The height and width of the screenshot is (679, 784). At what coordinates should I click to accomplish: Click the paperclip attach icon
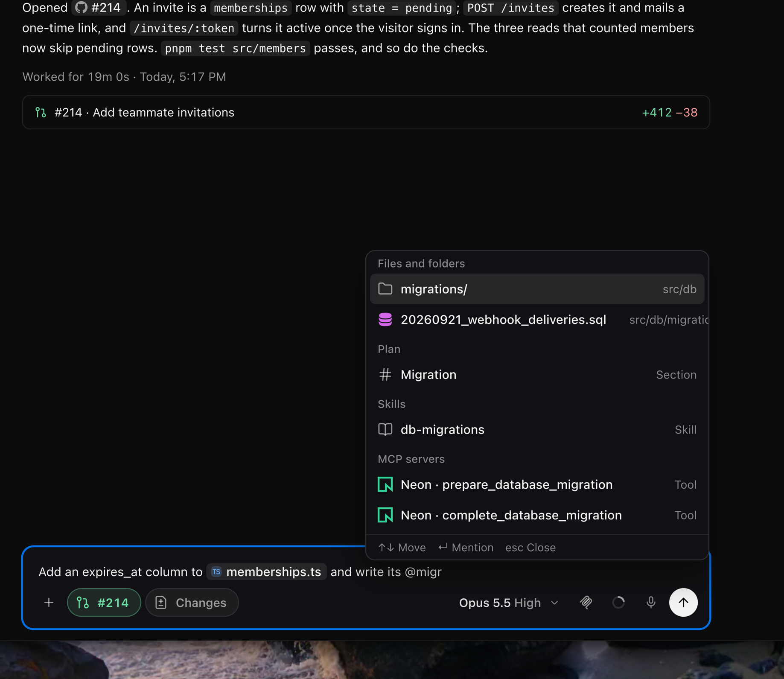[586, 602]
